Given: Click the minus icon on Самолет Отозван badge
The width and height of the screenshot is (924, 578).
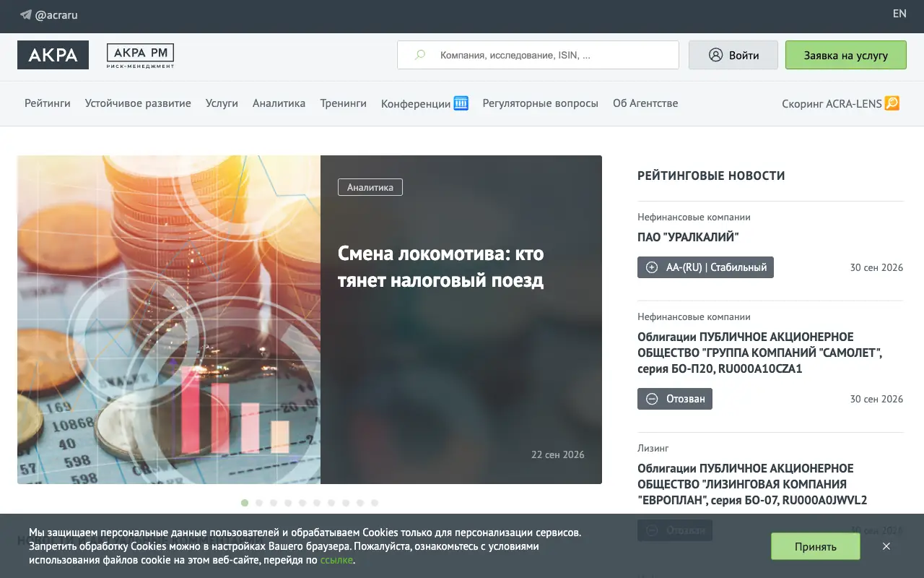Looking at the screenshot, I should (652, 399).
